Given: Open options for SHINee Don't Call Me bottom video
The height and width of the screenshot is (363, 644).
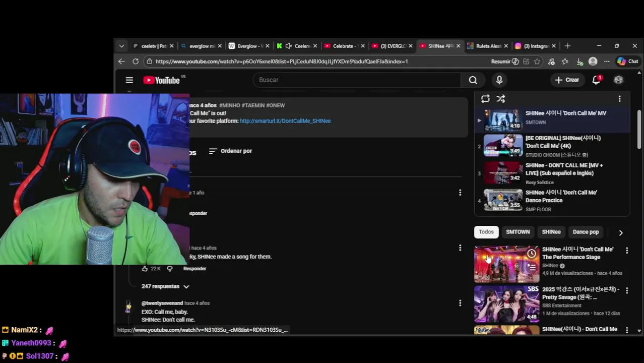Looking at the screenshot, I should (x=627, y=330).
